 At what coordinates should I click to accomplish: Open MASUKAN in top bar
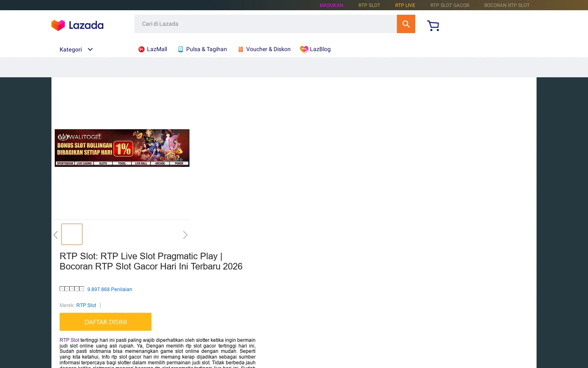click(331, 5)
